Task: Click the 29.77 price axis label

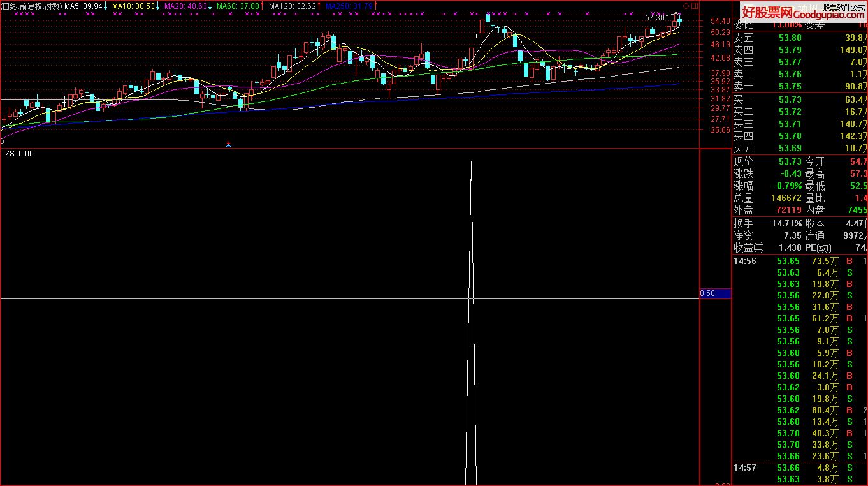Action: pos(721,108)
